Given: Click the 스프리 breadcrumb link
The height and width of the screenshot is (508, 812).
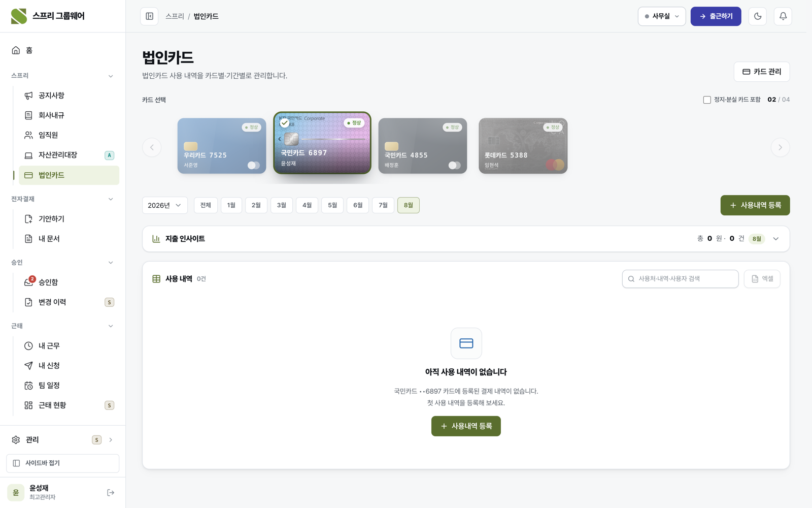Looking at the screenshot, I should 175,16.
